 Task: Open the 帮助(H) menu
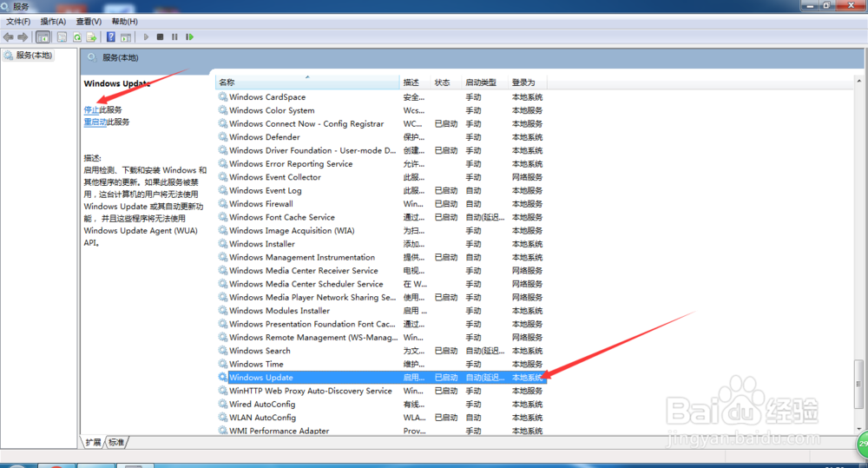[124, 22]
